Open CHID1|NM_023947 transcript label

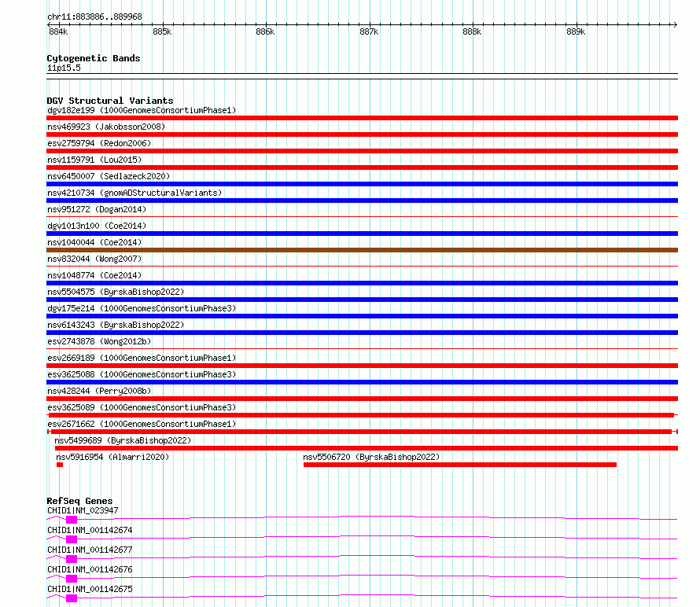[x=83, y=510]
